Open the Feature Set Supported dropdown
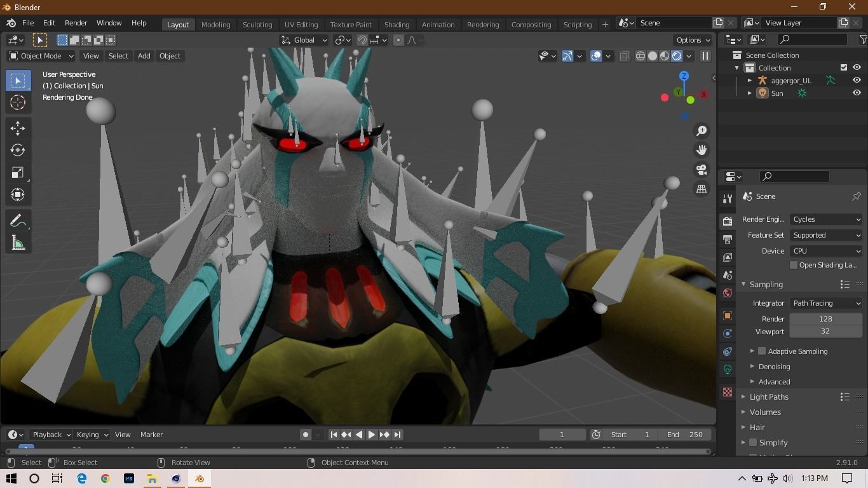The height and width of the screenshot is (488, 868). [826, 235]
